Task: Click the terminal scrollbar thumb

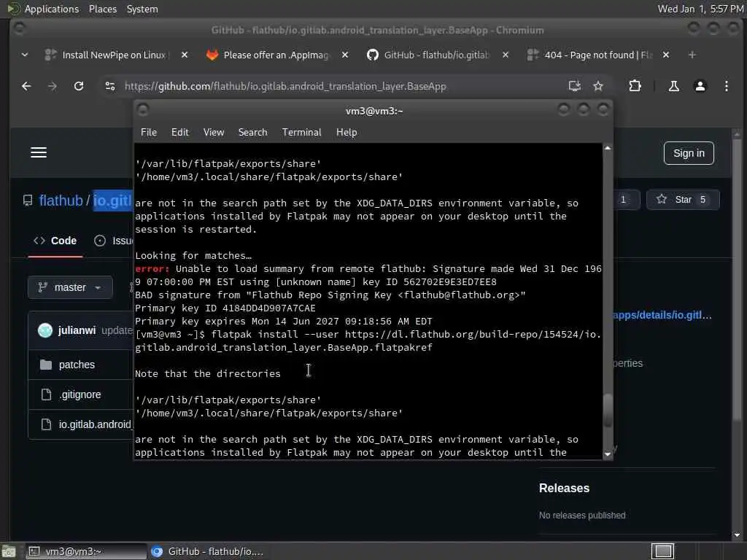Action: (x=608, y=411)
